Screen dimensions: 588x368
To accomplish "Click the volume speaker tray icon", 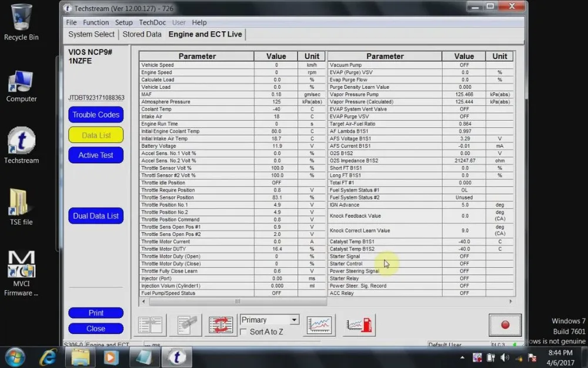I will [505, 357].
